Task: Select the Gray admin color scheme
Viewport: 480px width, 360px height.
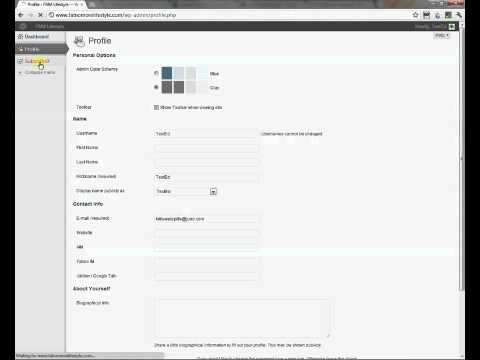Action: tap(156, 87)
